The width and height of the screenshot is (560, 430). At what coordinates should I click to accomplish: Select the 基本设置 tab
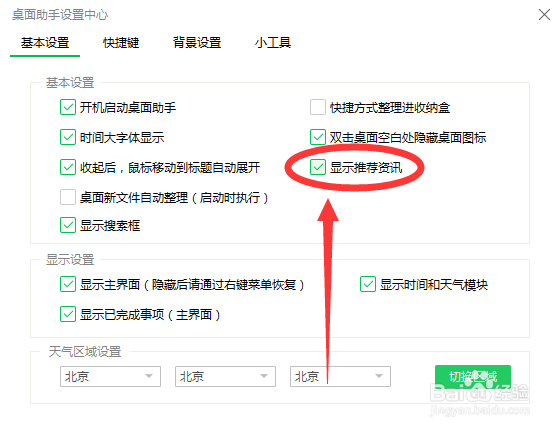(x=45, y=43)
